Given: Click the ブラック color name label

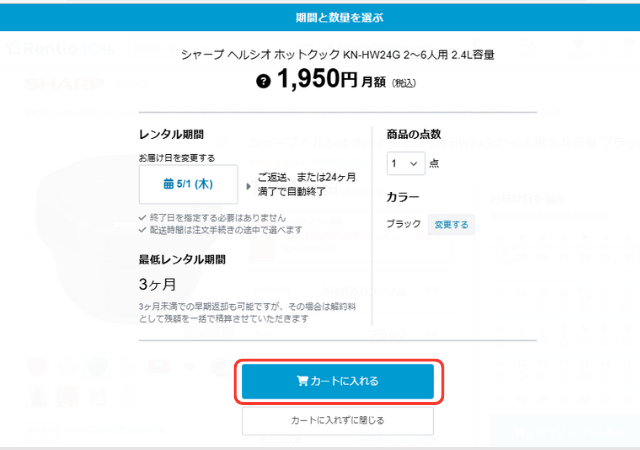Looking at the screenshot, I should coord(404,224).
